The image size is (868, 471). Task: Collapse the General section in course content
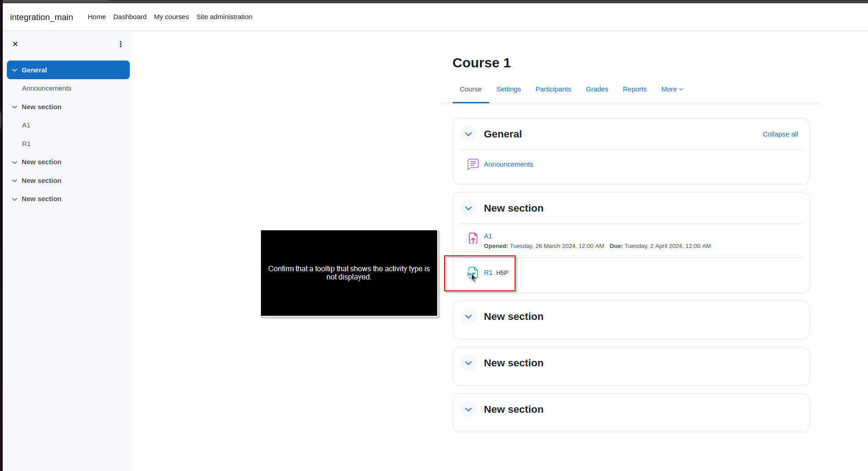(x=468, y=134)
